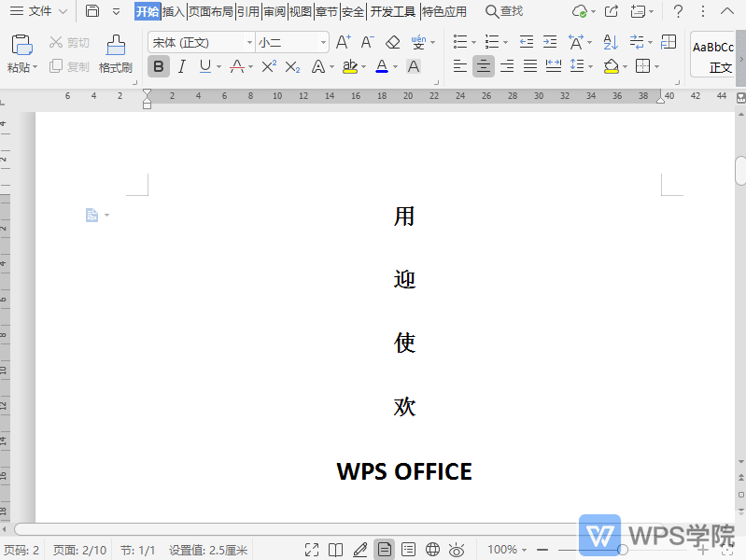This screenshot has height=560, width=746.
Task: Switch to web layout view in status bar
Action: 433,550
